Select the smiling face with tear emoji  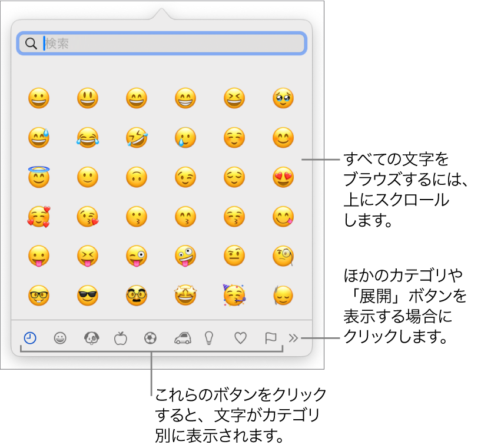pyautogui.click(x=185, y=138)
